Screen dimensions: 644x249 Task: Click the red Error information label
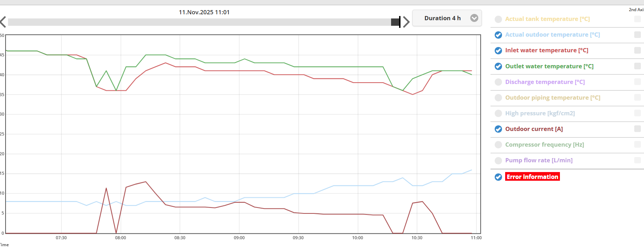[x=532, y=177]
